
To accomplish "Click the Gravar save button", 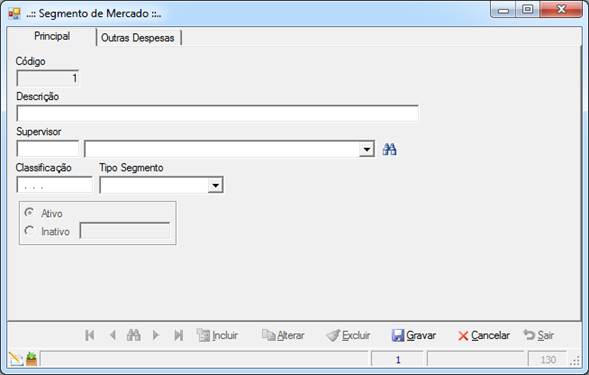I will [x=414, y=335].
